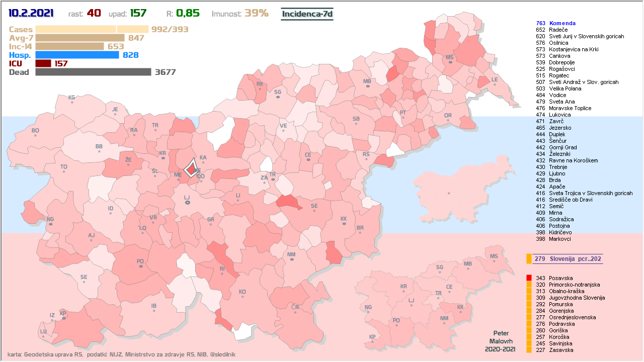
Task: Click the Maribor (MB) city marker
Action: pos(367,86)
